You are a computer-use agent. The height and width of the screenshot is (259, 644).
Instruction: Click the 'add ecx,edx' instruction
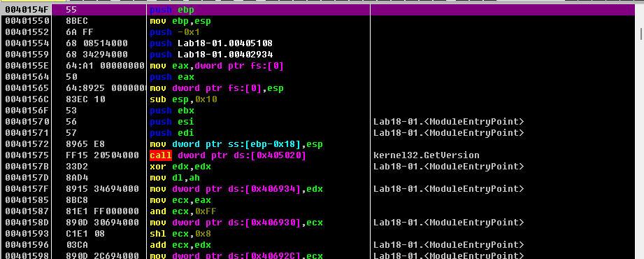(x=180, y=245)
